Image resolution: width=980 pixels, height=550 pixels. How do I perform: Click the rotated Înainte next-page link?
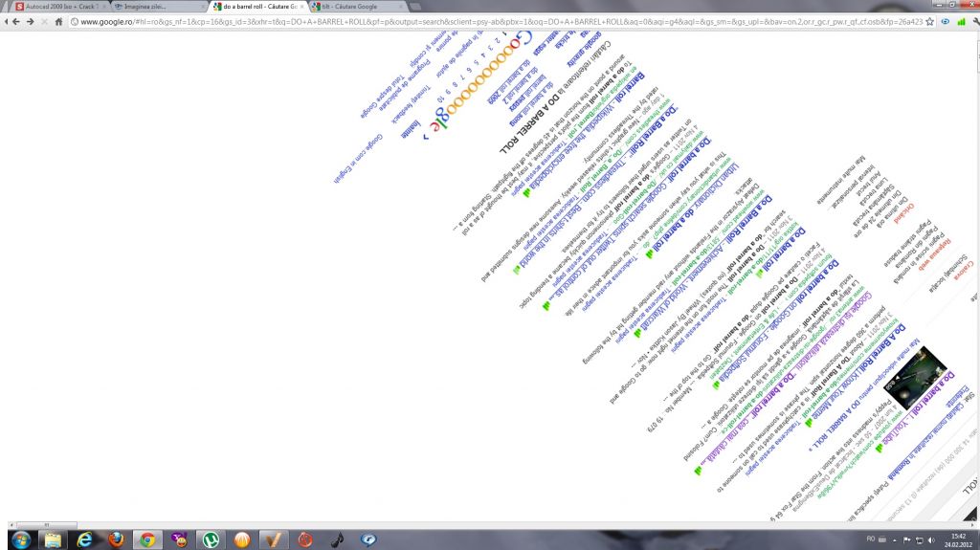point(410,129)
